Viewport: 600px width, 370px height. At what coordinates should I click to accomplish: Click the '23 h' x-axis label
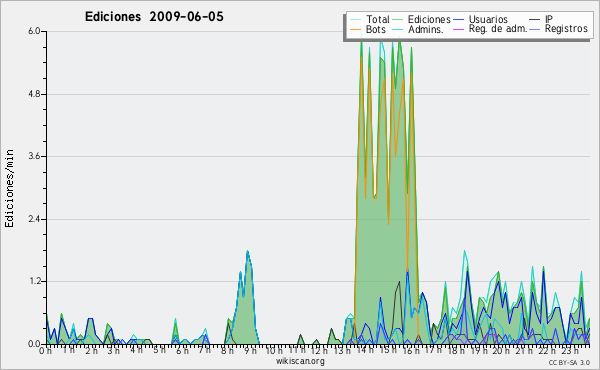569,351
